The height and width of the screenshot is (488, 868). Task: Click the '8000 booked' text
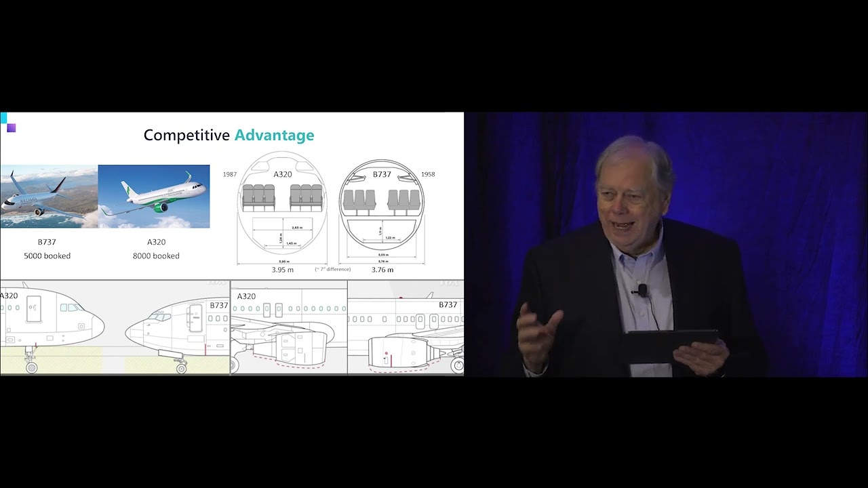[156, 256]
